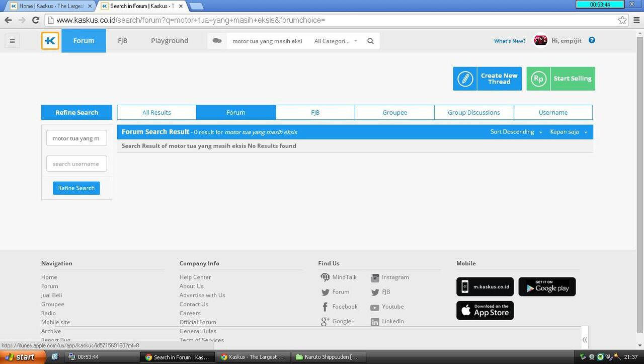Collapse the bottom bar with double chevron

[585, 340]
